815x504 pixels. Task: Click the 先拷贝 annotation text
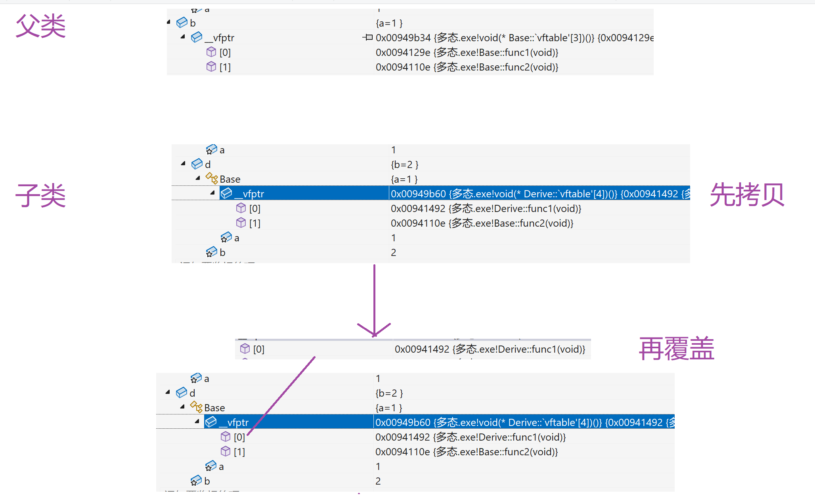(747, 195)
